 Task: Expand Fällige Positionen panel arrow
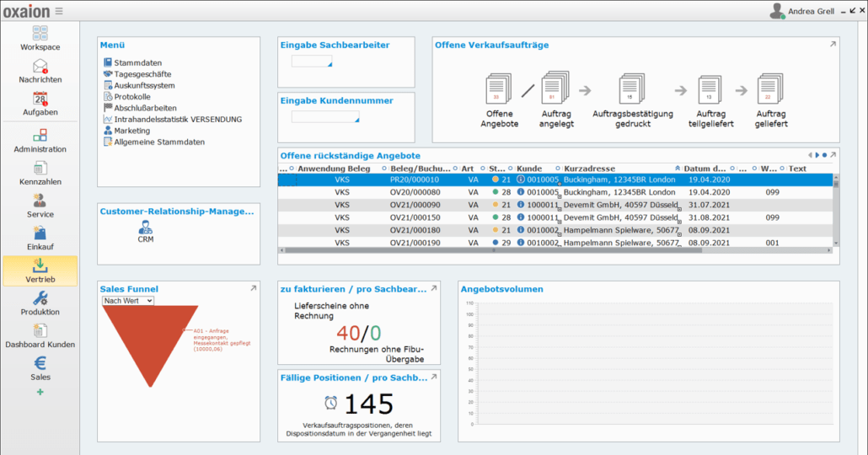pyautogui.click(x=433, y=377)
